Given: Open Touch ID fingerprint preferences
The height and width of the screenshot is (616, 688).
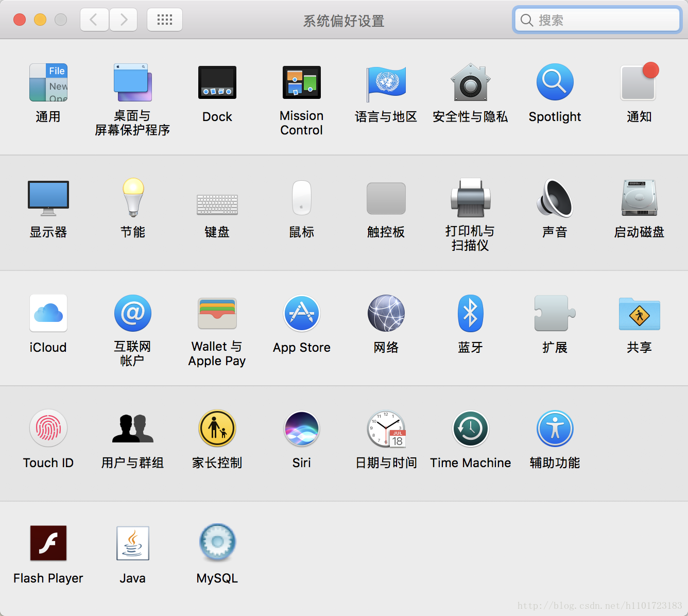Looking at the screenshot, I should point(48,429).
